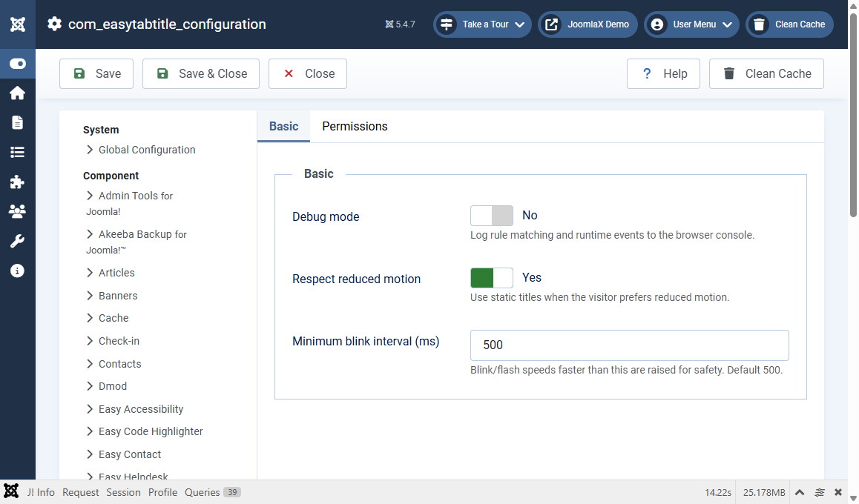The width and height of the screenshot is (859, 504).
Task: Click the 14.22s load time indicator
Action: pos(718,492)
